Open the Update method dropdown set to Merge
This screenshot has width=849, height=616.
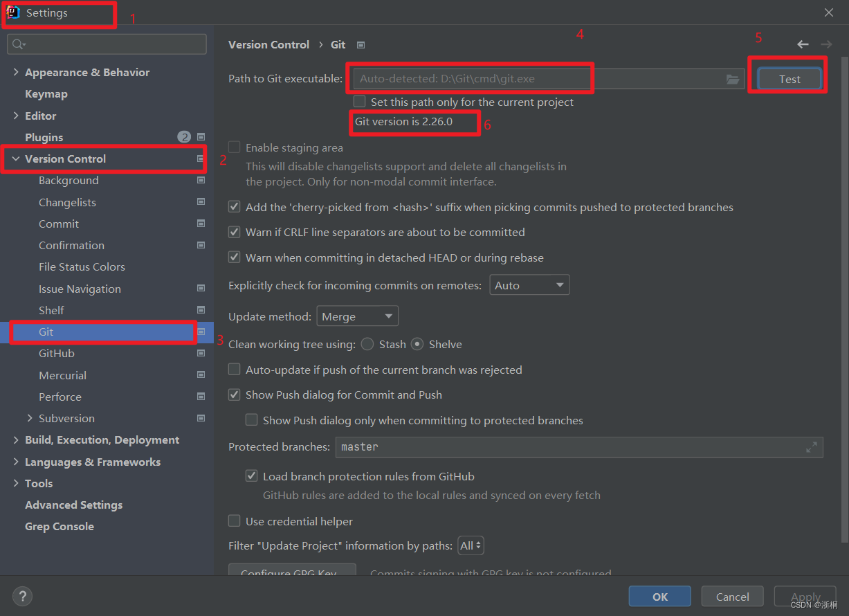[x=357, y=316]
